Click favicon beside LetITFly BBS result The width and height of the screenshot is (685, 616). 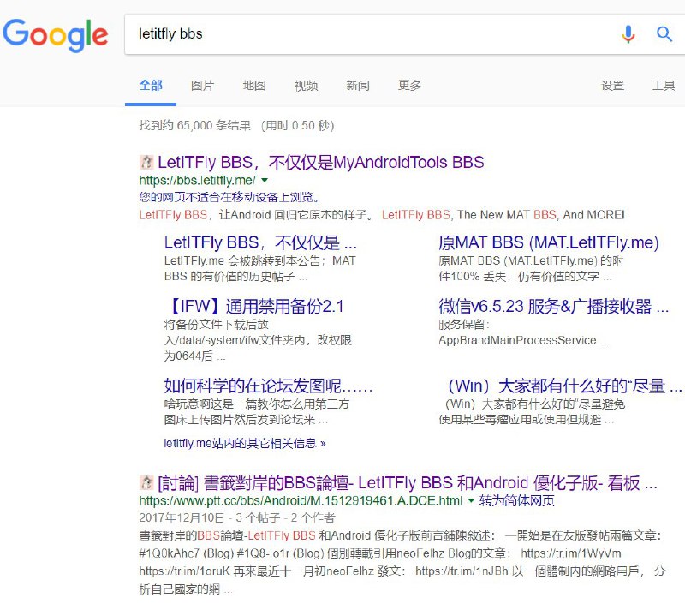click(146, 162)
